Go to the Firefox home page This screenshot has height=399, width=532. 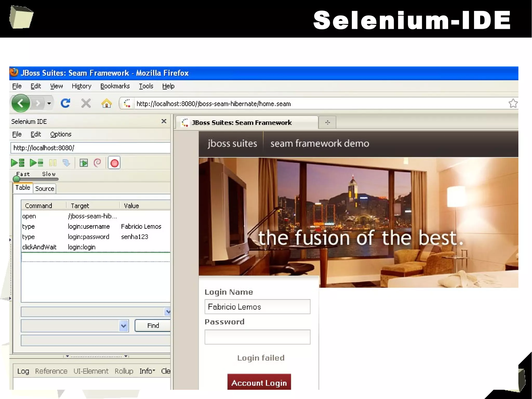tap(107, 103)
